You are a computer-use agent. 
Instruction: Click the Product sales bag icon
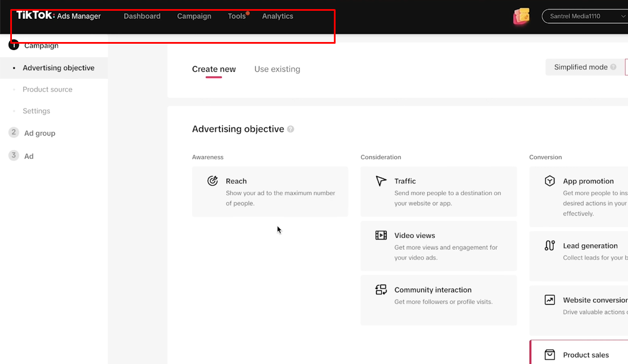tap(550, 355)
